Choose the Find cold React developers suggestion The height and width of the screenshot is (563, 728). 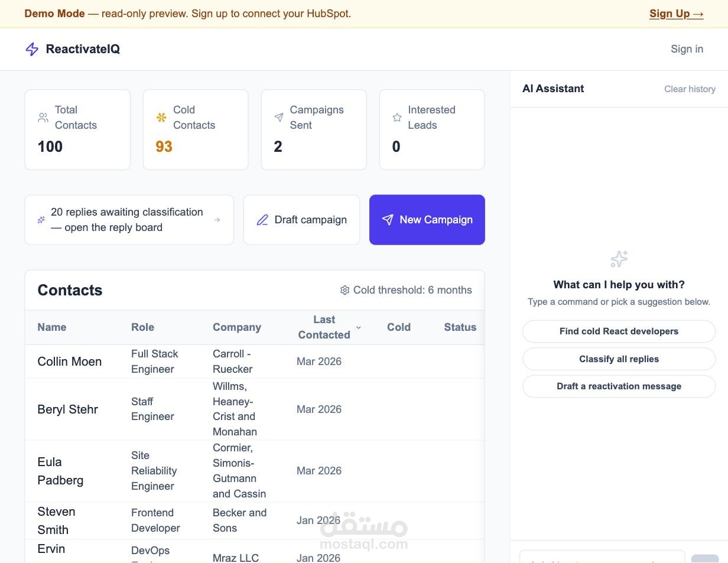click(619, 331)
